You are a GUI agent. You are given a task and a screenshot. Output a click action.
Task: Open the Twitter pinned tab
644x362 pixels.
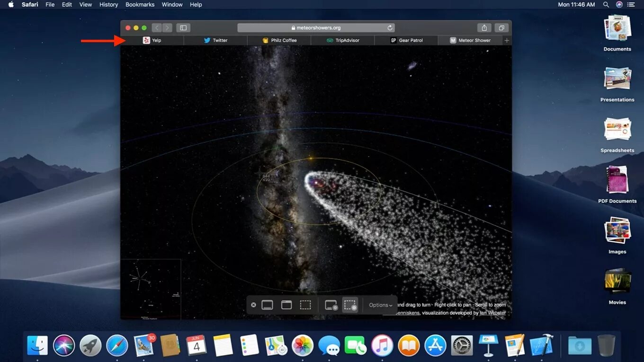(x=216, y=40)
